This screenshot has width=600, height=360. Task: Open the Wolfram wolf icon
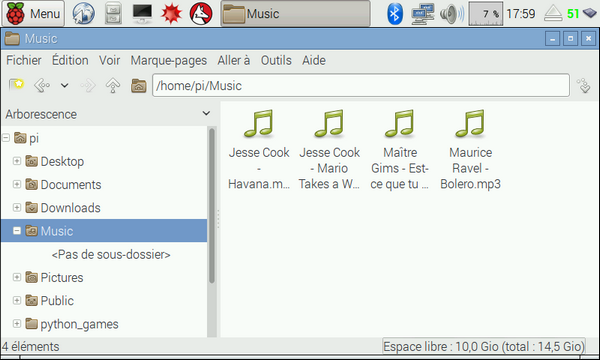click(x=201, y=13)
